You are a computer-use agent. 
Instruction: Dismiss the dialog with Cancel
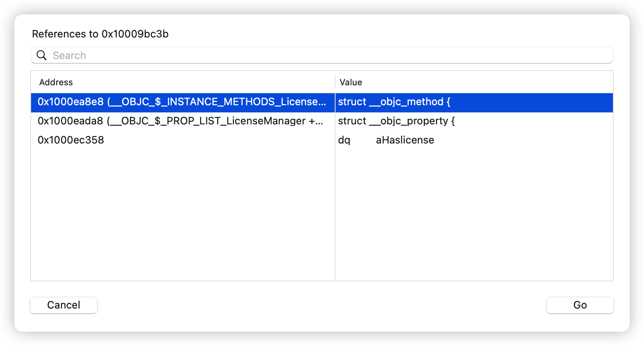[64, 305]
